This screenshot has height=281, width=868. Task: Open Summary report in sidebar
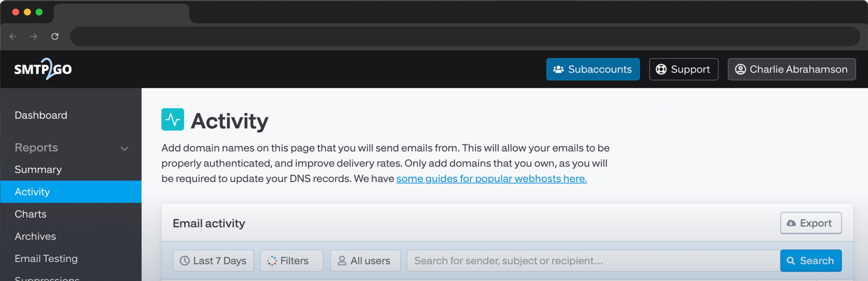(38, 170)
